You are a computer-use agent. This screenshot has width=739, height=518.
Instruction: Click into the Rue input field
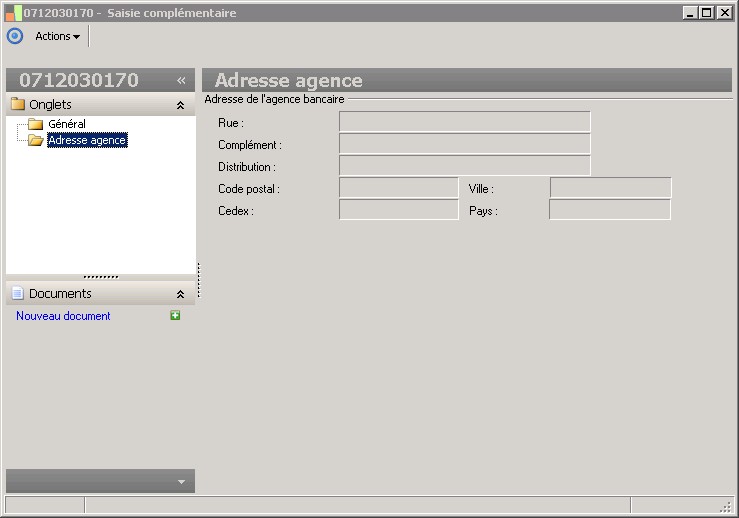(x=465, y=122)
